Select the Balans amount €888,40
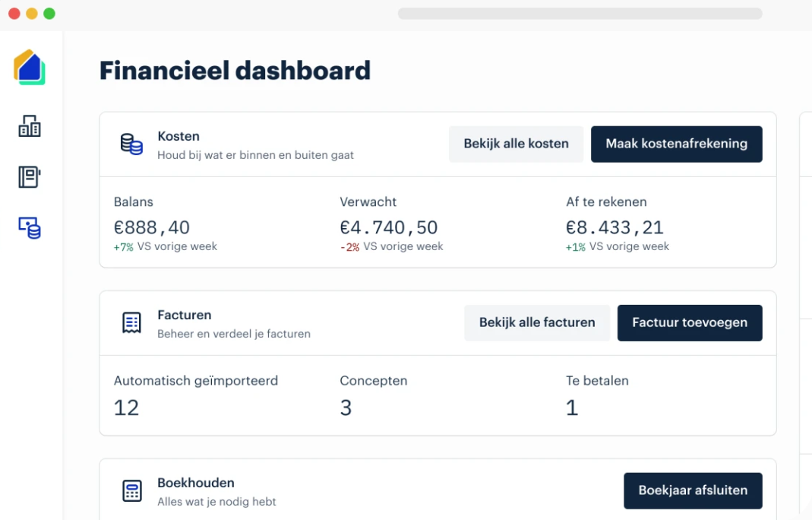This screenshot has width=812, height=520. coord(152,227)
